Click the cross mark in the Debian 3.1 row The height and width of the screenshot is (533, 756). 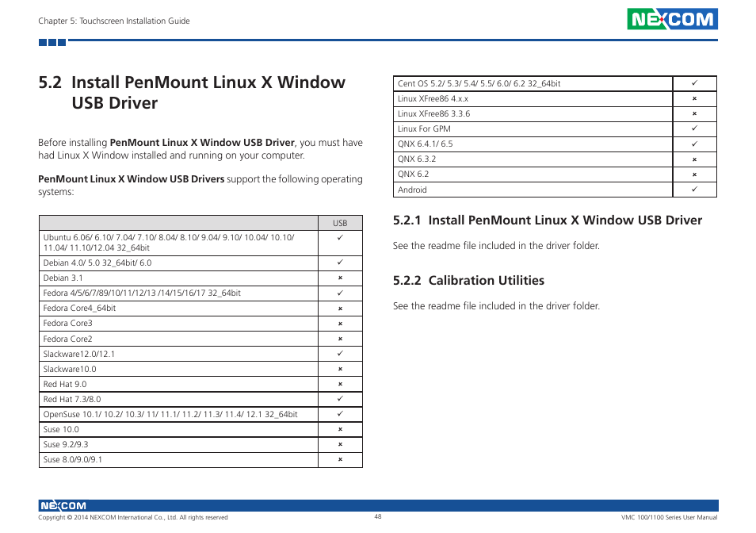click(x=341, y=278)
